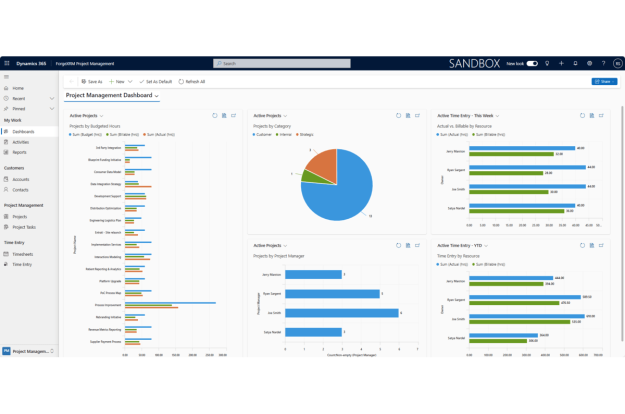
Task: Refresh the Actual vs. Billable by Resource chart
Action: [582, 116]
